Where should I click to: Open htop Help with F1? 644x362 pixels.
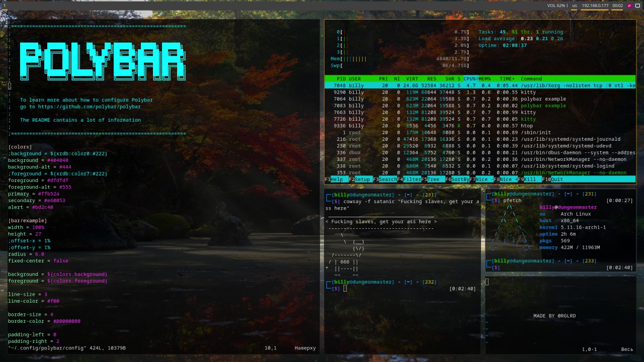(x=337, y=179)
